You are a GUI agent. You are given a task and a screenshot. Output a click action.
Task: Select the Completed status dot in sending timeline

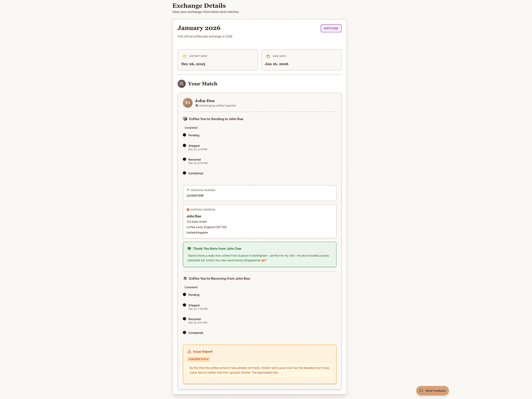(x=184, y=172)
